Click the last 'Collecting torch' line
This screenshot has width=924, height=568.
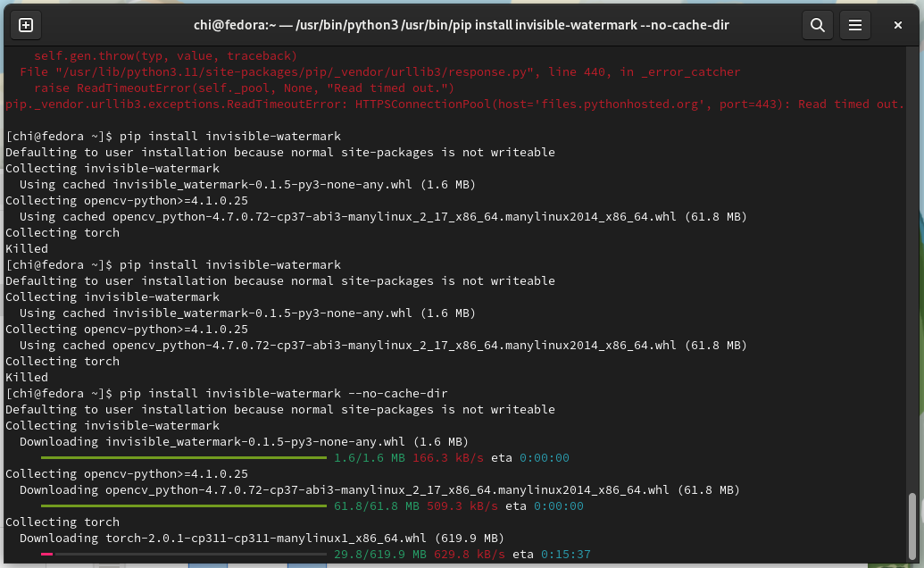click(x=62, y=522)
